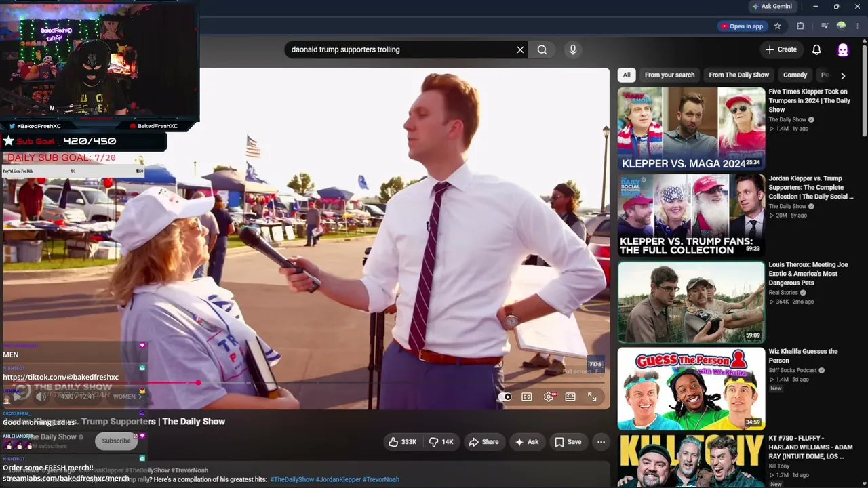Click the 'DAILY SUB GOAL: 7/20' overlay text
Screen dimensions: 868x488
[61, 157]
